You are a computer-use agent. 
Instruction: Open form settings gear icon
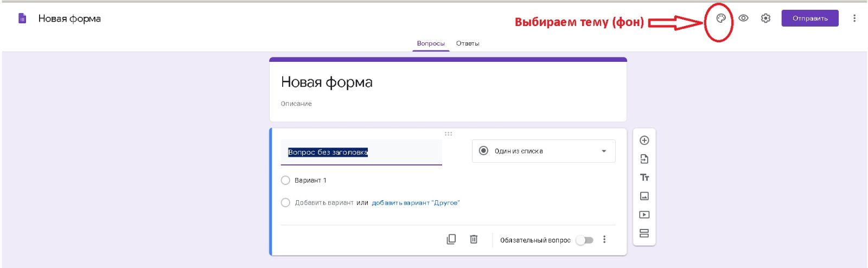[x=765, y=18]
